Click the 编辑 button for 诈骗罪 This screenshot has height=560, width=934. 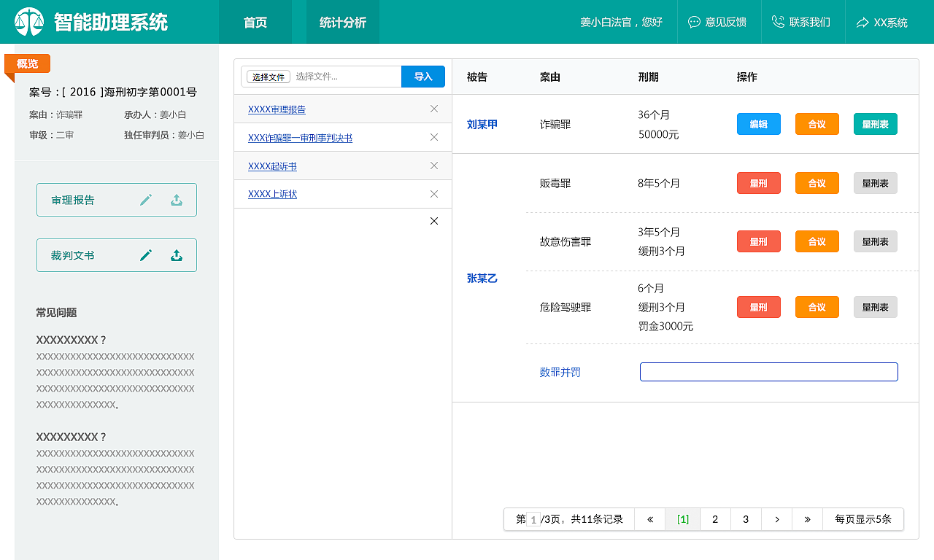click(759, 124)
